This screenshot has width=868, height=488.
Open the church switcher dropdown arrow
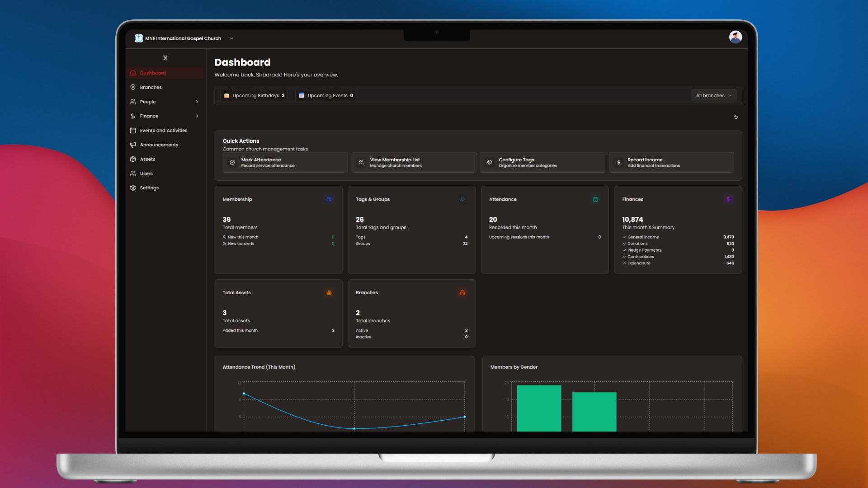[231, 38]
